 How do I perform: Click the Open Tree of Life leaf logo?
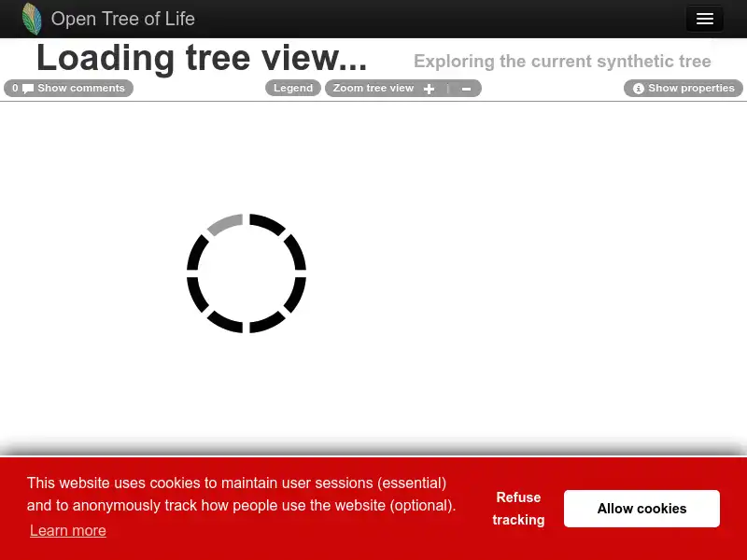32,19
